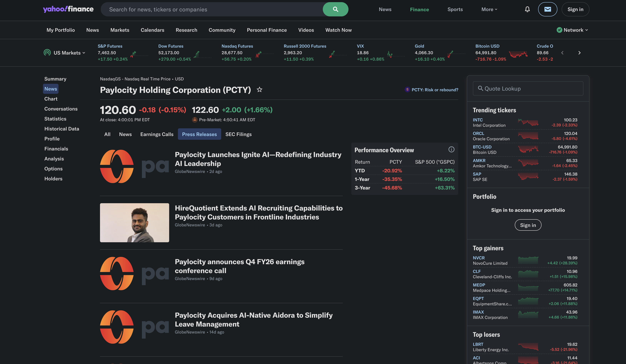
Task: Select the News filter tab beside All
Action: click(x=125, y=134)
